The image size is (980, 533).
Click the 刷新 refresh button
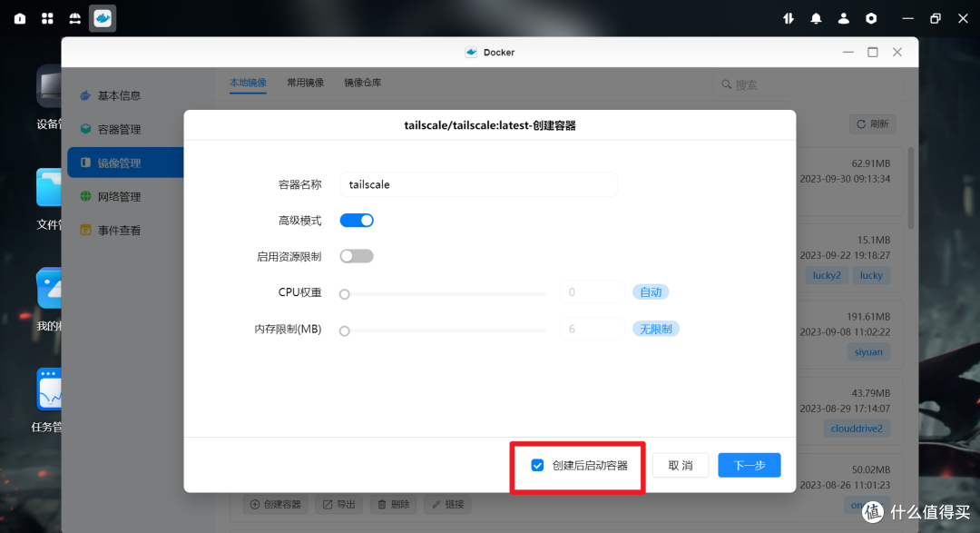pos(873,123)
